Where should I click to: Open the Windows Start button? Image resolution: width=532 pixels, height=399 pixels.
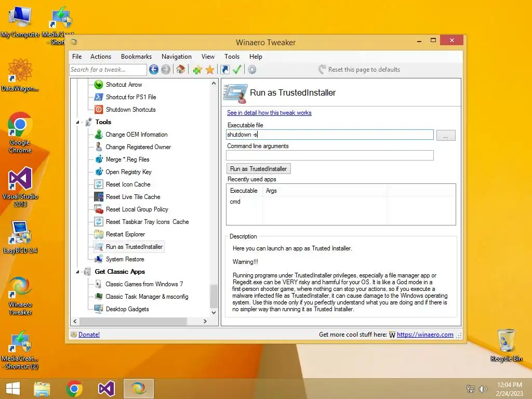pyautogui.click(x=13, y=389)
